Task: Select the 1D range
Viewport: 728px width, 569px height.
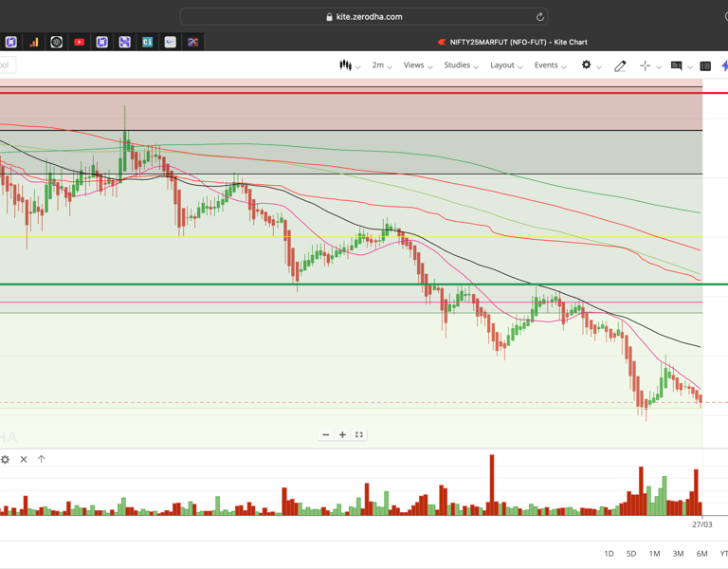Action: click(x=609, y=554)
